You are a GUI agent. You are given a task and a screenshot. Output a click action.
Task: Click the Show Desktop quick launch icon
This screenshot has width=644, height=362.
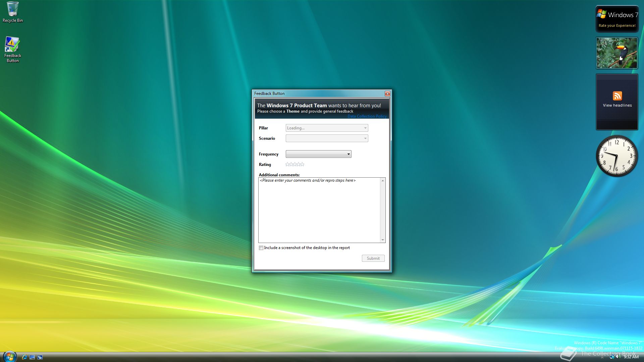pos(32,357)
